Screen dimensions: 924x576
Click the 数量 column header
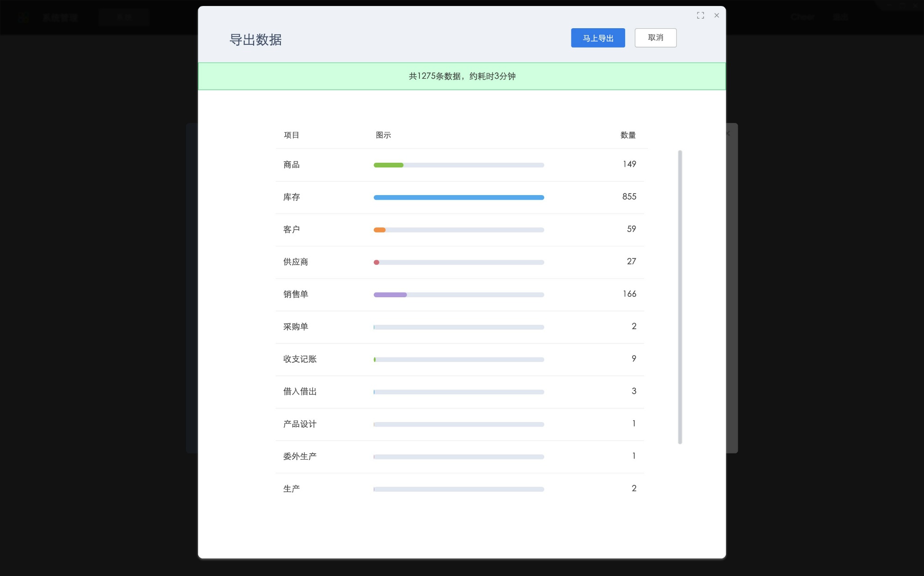[627, 135]
